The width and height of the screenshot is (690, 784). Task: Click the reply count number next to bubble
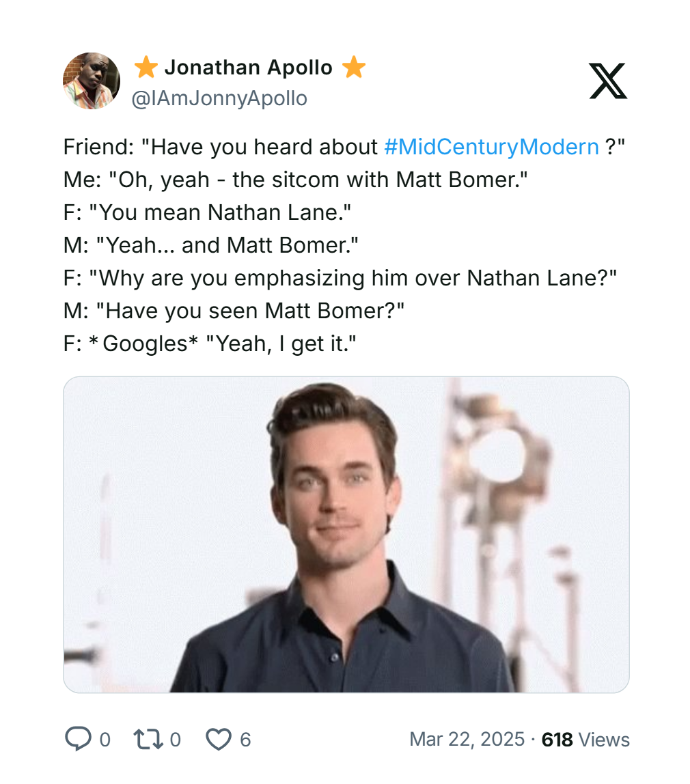tap(105, 739)
